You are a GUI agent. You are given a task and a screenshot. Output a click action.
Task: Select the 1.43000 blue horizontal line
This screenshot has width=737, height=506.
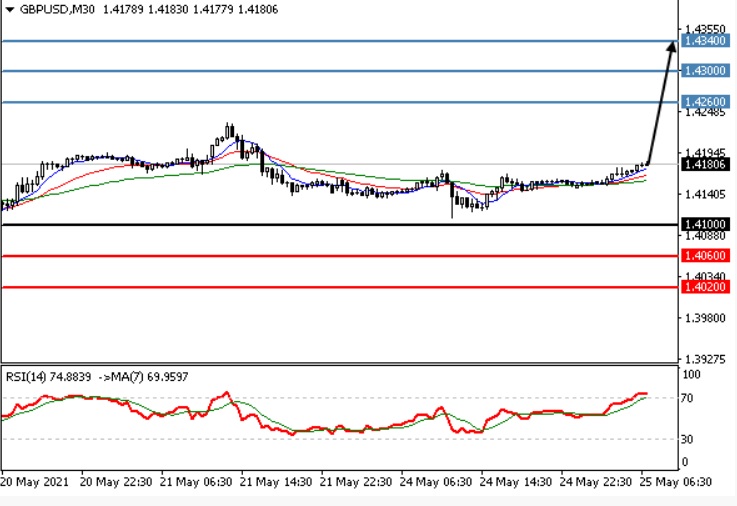339,71
